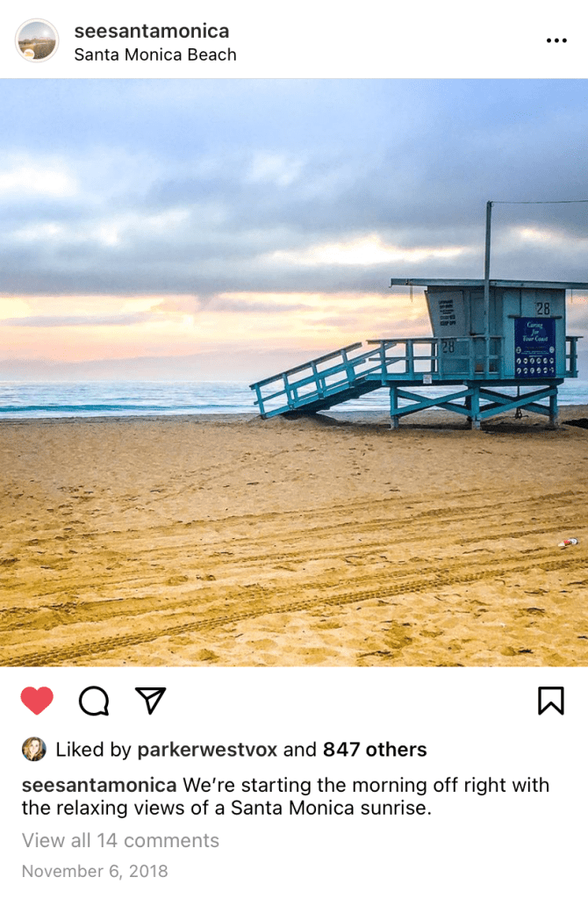
Task: Click the seesantamonica name in the caption
Action: [99, 785]
